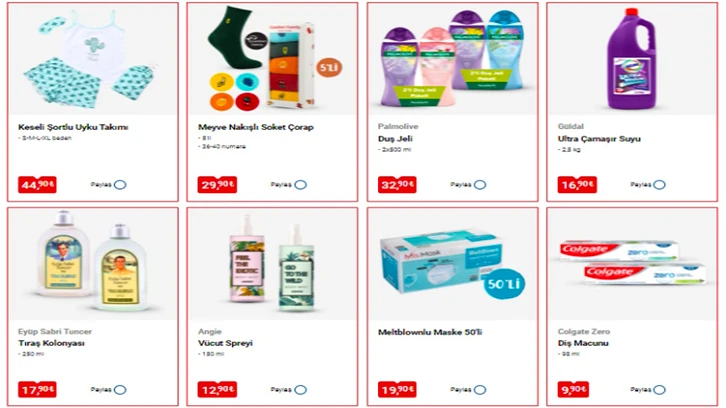Toggle Paylaş circle for Palmolive Duş Jeli
This screenshot has width=726, height=408.
[480, 185]
